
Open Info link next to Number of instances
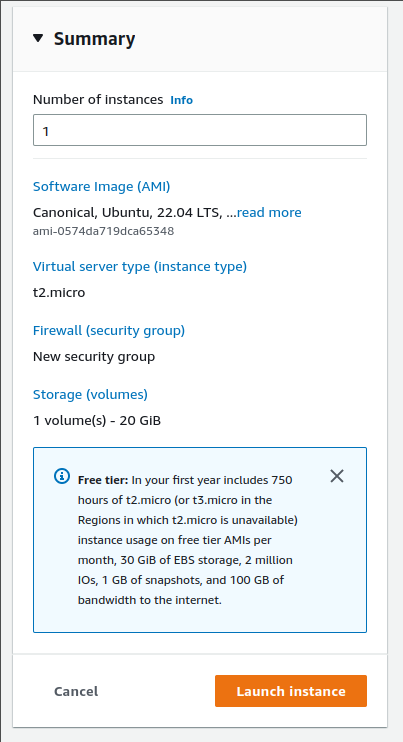click(x=182, y=100)
